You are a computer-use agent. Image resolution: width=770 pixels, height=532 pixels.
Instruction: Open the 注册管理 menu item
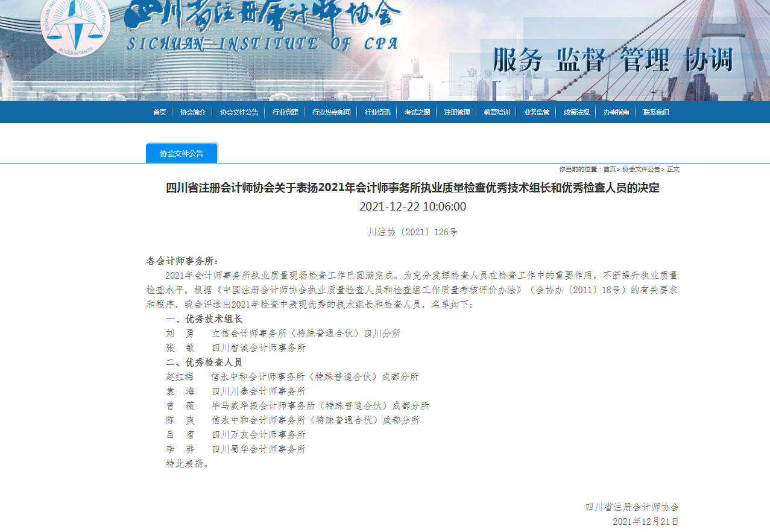pyautogui.click(x=457, y=112)
